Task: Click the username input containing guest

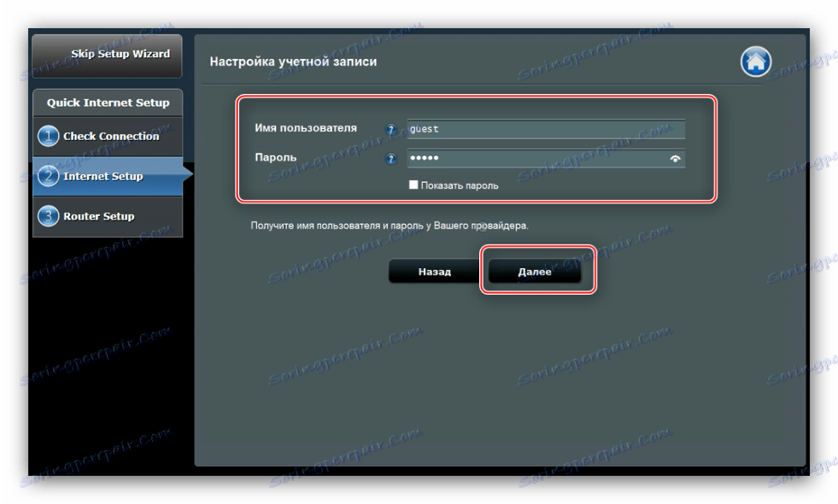Action: 547,129
